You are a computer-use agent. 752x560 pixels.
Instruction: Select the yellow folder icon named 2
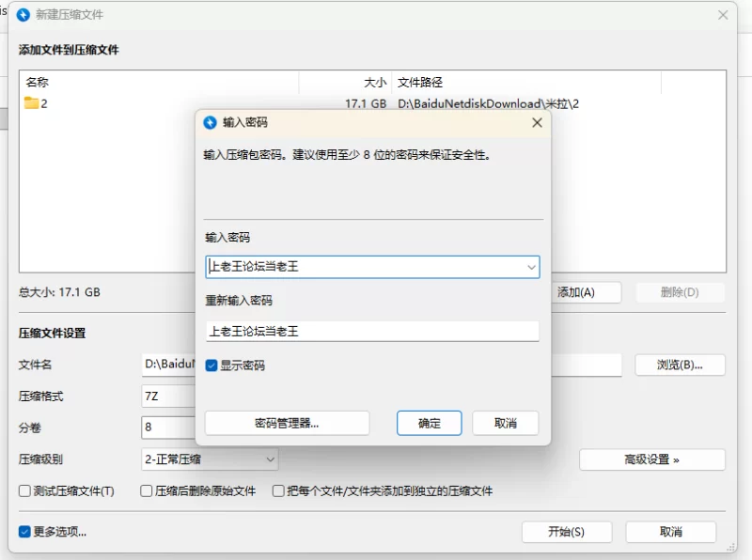tap(31, 103)
